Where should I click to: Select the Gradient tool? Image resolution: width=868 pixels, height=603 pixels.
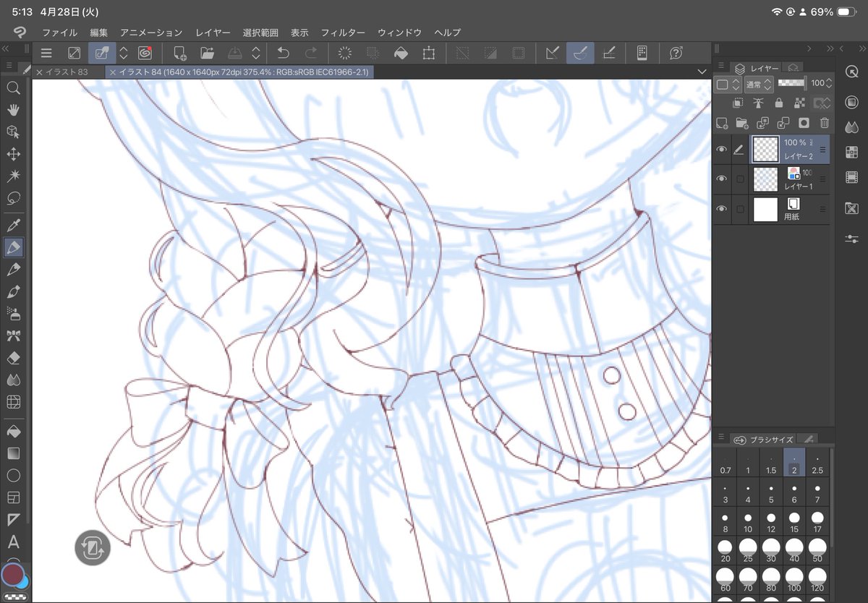pyautogui.click(x=13, y=453)
